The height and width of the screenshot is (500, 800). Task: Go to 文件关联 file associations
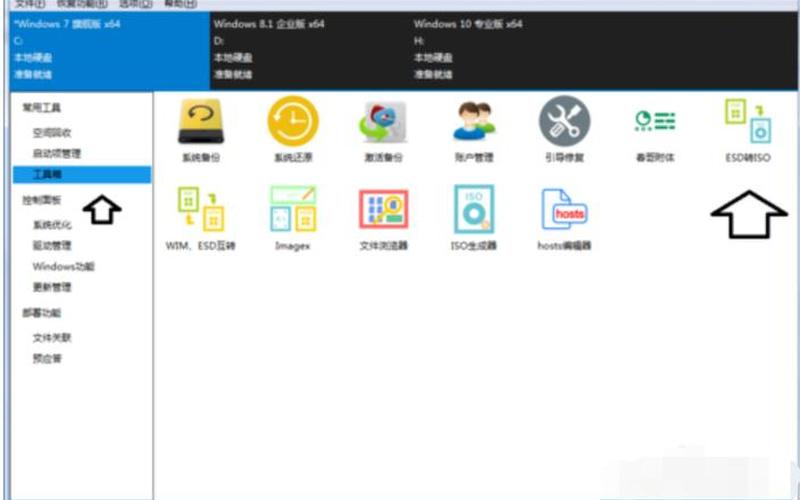[x=52, y=338]
